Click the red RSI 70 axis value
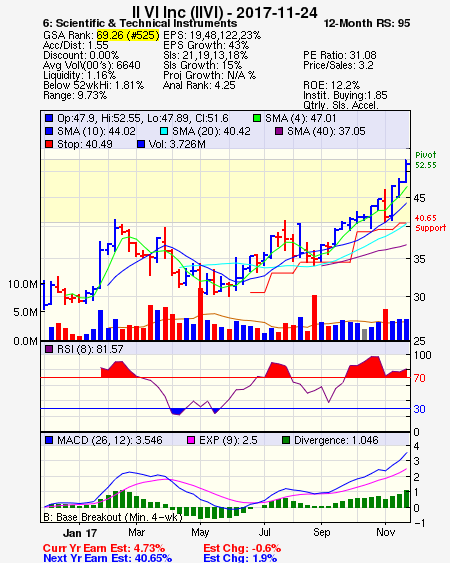450x563 pixels. (419, 378)
